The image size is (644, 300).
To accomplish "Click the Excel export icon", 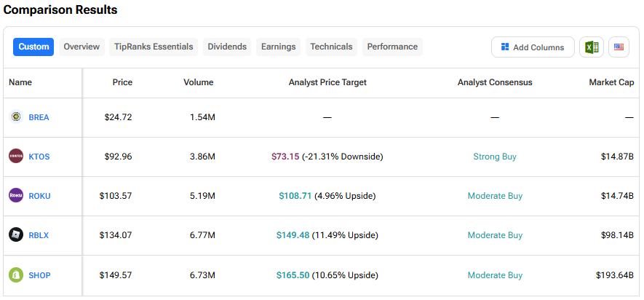I will point(591,47).
